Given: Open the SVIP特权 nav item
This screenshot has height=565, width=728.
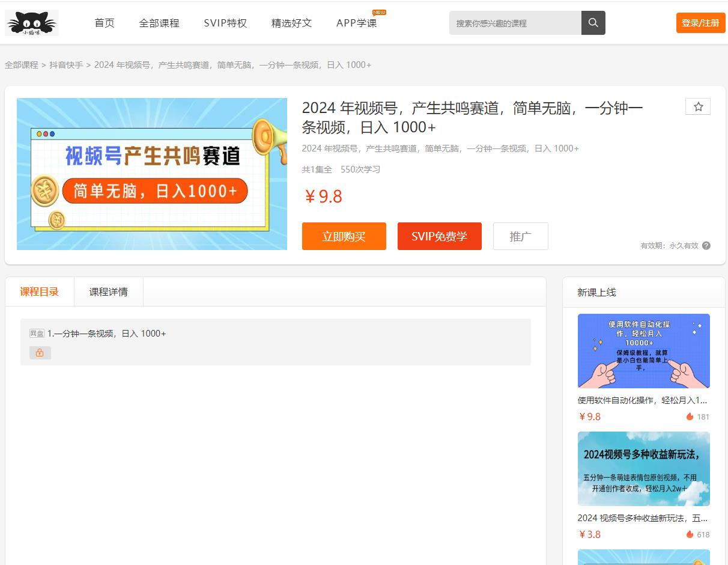Looking at the screenshot, I should (x=225, y=23).
